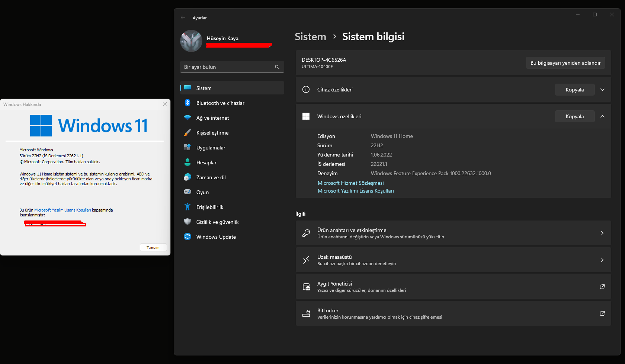Open Microsoft Hizmet Sözleşmesi link
Image resolution: width=625 pixels, height=364 pixels.
[x=350, y=183]
